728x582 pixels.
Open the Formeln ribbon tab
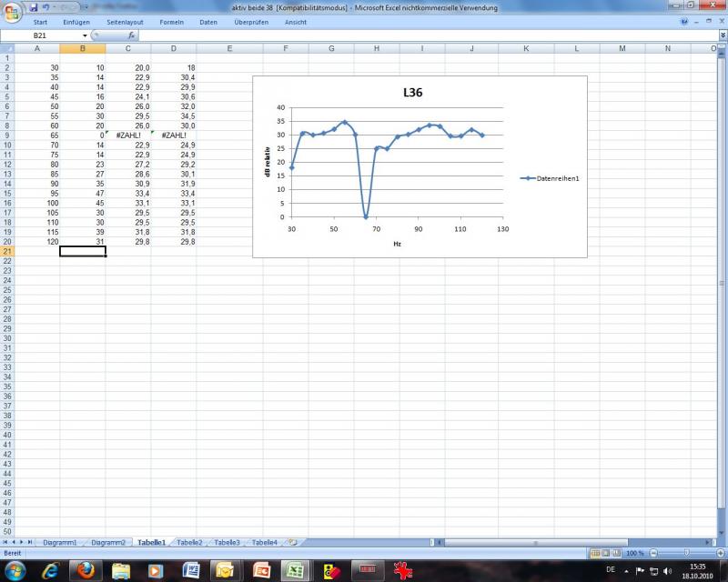pyautogui.click(x=171, y=21)
